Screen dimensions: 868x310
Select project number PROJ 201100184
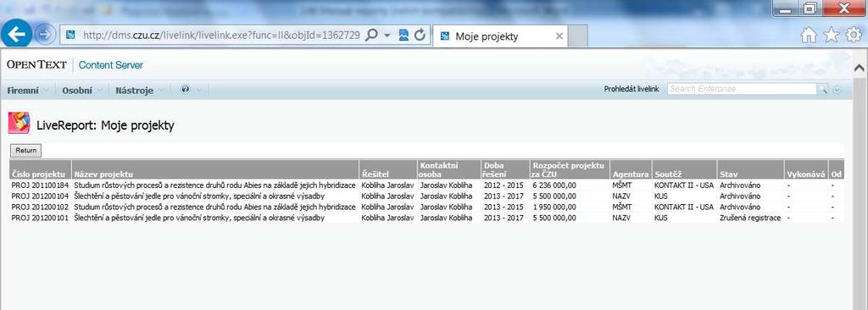point(40,185)
